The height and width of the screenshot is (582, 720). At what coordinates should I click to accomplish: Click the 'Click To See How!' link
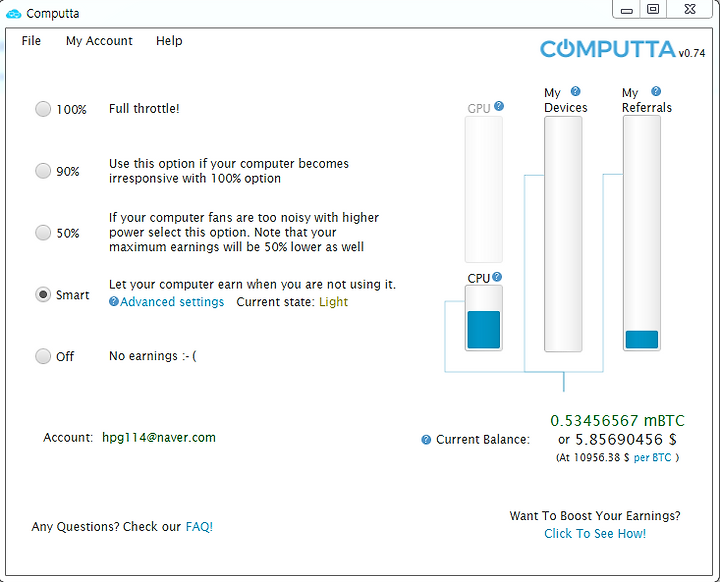(x=595, y=533)
